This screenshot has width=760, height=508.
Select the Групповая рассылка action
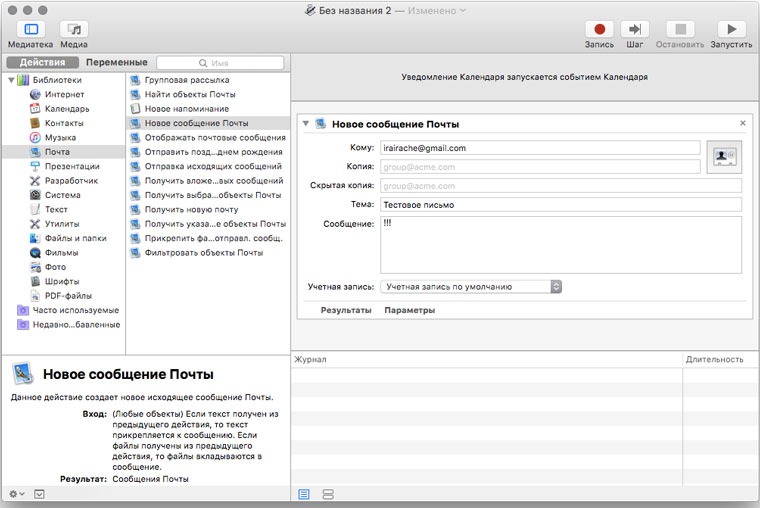click(208, 80)
